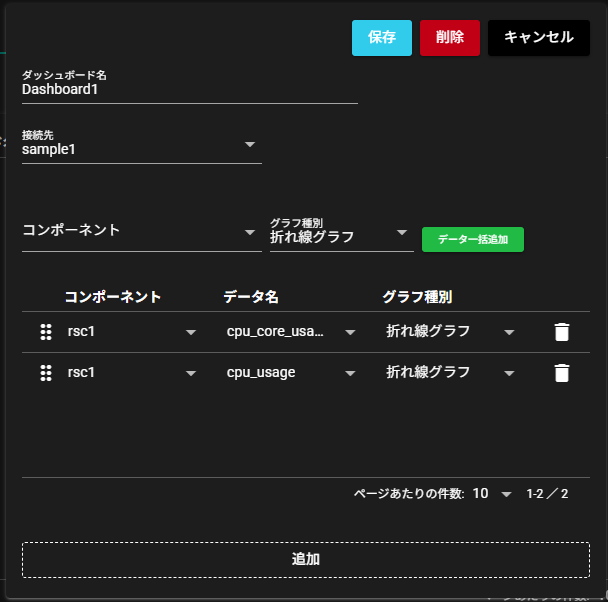Viewport: 608px width, 602px height.
Task: Open rsc1 dropdown in second row
Action: tap(190, 374)
